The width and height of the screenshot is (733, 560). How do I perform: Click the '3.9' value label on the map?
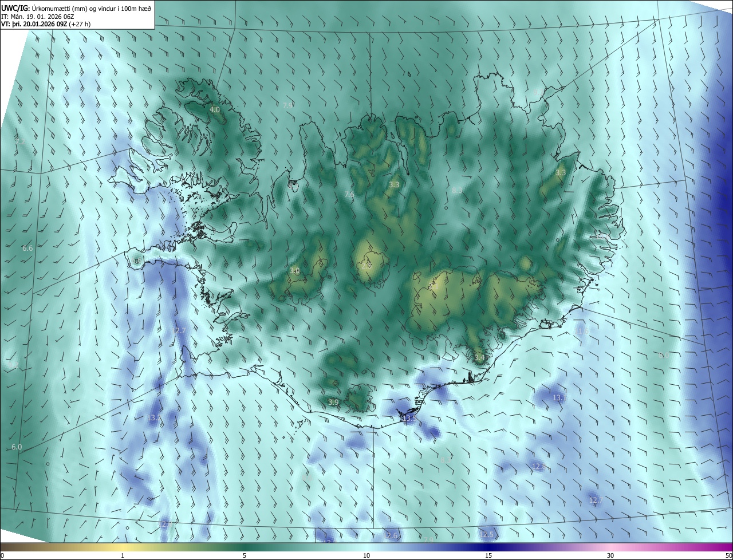334,403
